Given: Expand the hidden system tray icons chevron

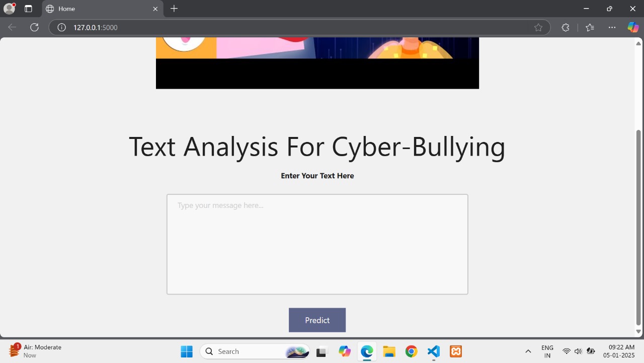Looking at the screenshot, I should tap(528, 351).
